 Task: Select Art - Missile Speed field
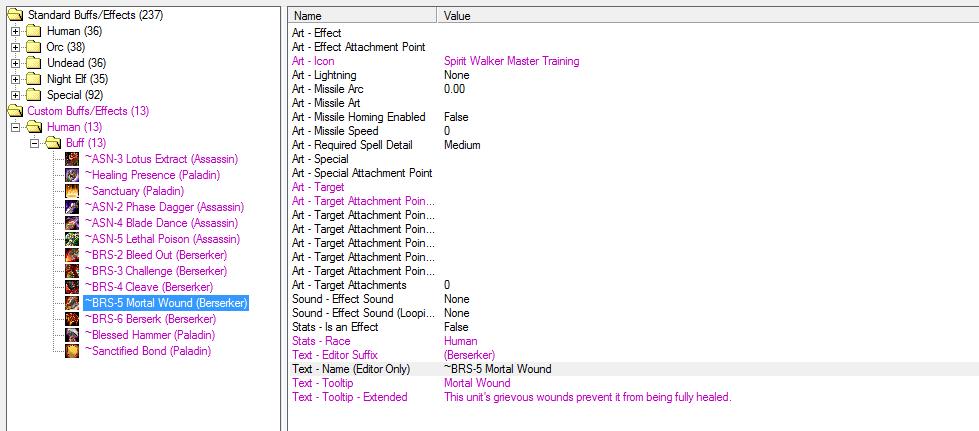pos(633,131)
